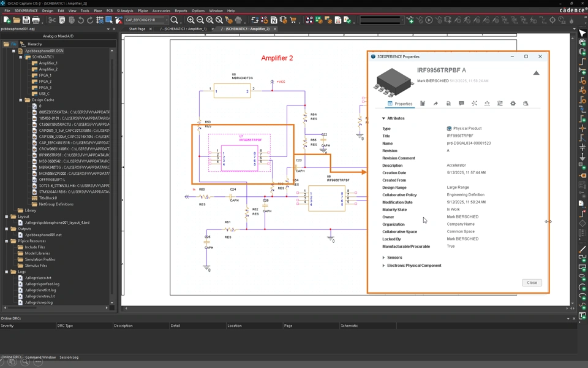This screenshot has height=368, width=588.
Task: Open the 3DEXPERIENCE menu
Action: (26, 10)
